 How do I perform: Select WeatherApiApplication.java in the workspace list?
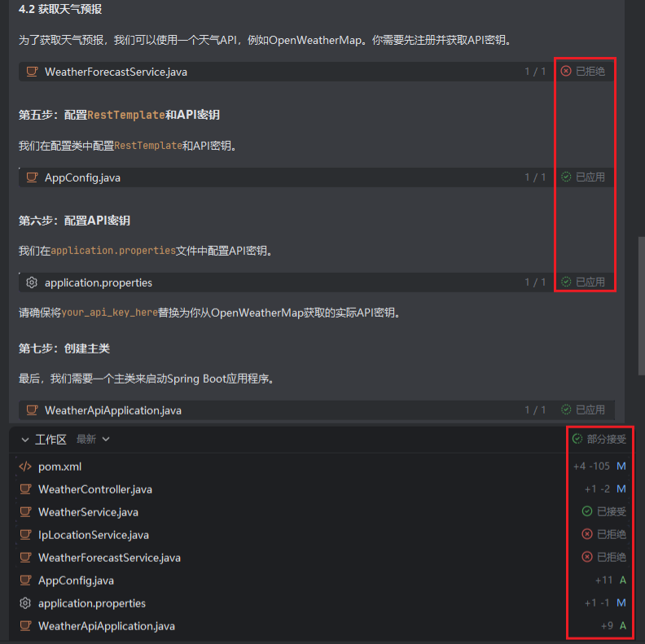(x=106, y=626)
